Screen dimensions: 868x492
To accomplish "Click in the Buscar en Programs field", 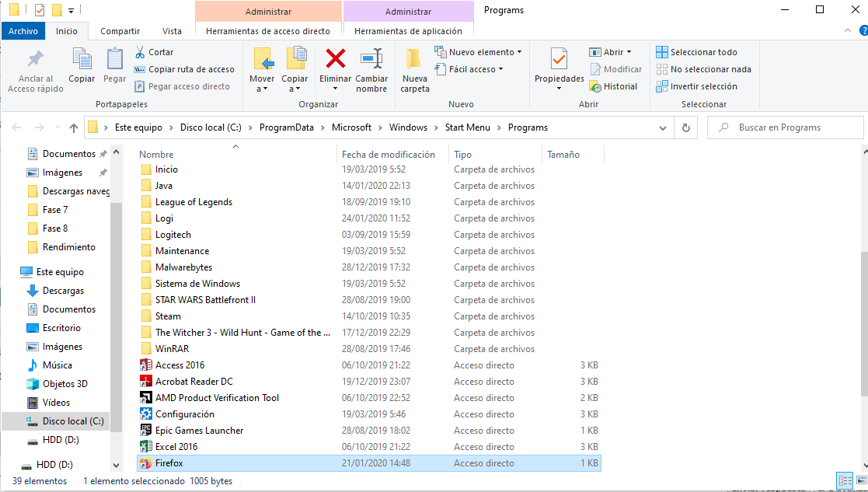I will (x=786, y=127).
